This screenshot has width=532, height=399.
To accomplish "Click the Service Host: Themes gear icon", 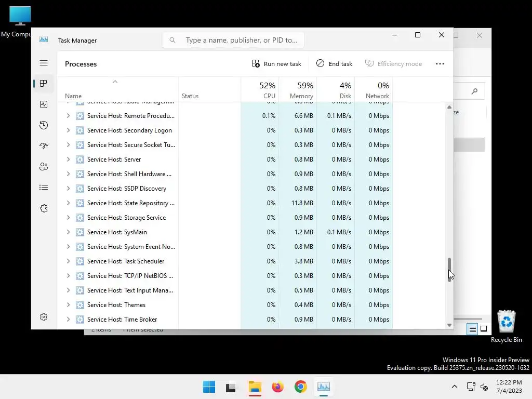I will (79, 305).
